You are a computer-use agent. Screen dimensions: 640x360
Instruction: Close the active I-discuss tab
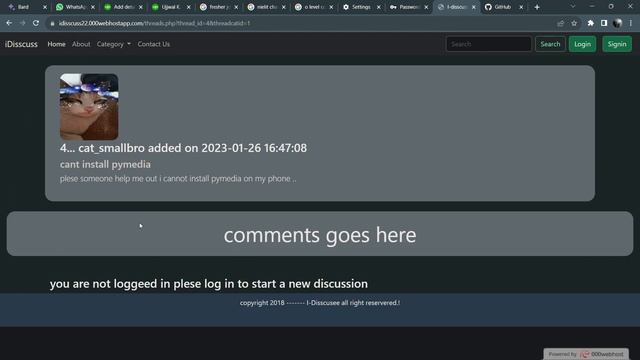coord(474,7)
